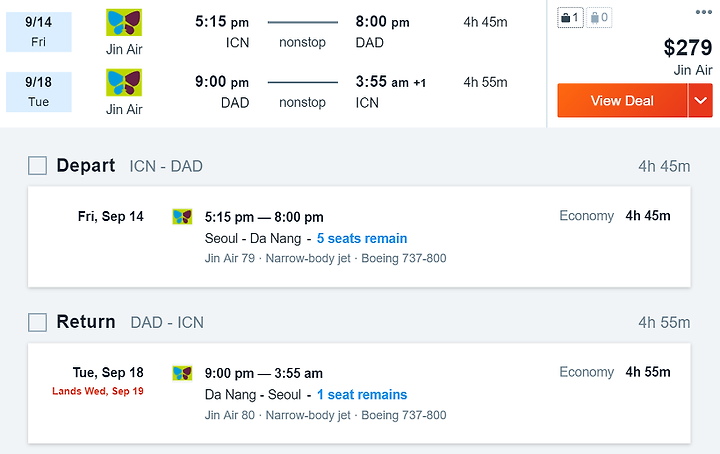The height and width of the screenshot is (454, 720).
Task: Click Jin Air logo on 9/14 flight
Action: click(x=124, y=22)
